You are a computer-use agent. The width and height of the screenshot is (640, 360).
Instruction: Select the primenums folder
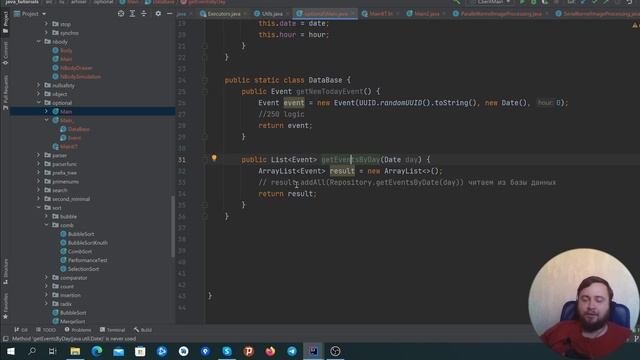pos(62,181)
